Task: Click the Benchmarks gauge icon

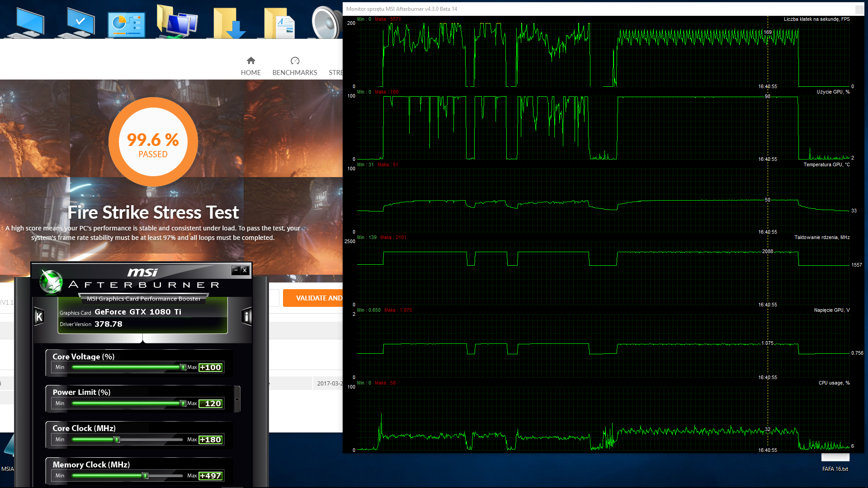Action: (295, 61)
